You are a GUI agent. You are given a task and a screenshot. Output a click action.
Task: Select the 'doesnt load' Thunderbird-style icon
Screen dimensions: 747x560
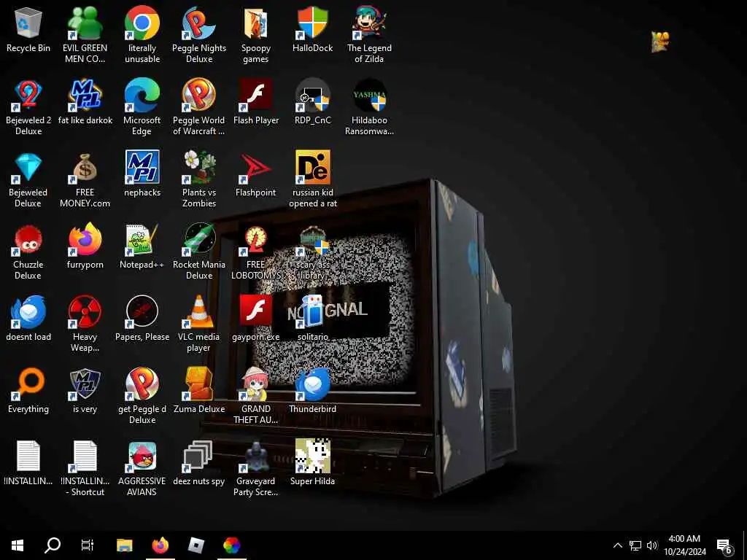[x=28, y=312]
